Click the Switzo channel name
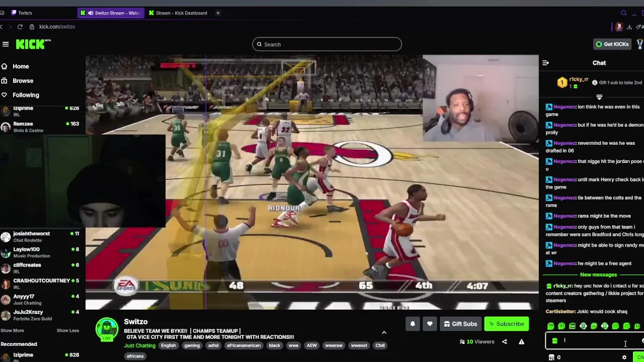The image size is (644, 362). click(x=136, y=322)
